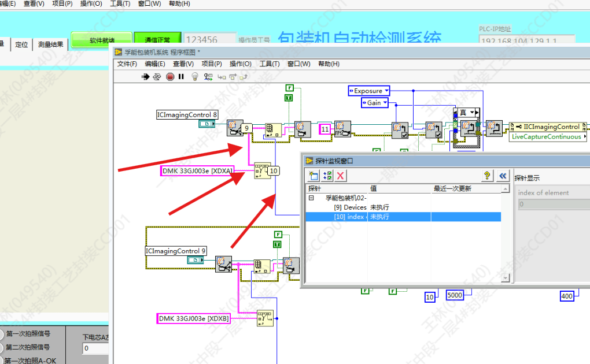
Task: Click the Retain Wire Values toolbar icon
Action: pyautogui.click(x=208, y=77)
